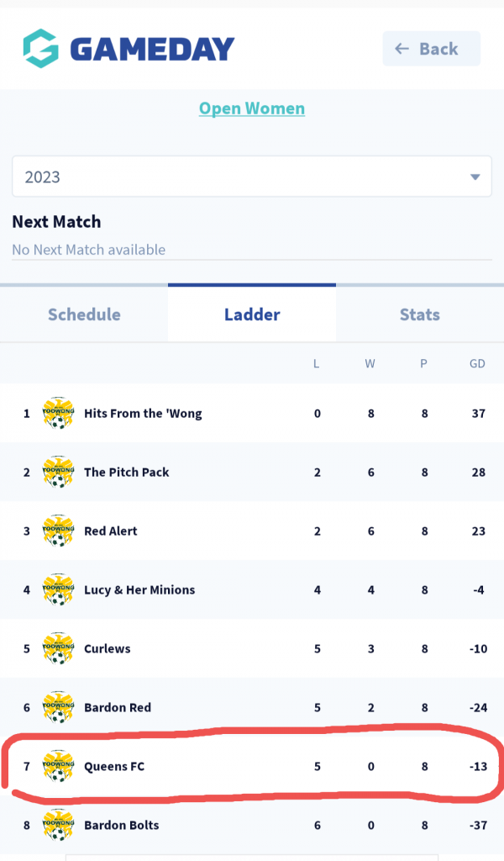The height and width of the screenshot is (861, 504).
Task: Open the Open Women competition link
Action: pyautogui.click(x=252, y=108)
